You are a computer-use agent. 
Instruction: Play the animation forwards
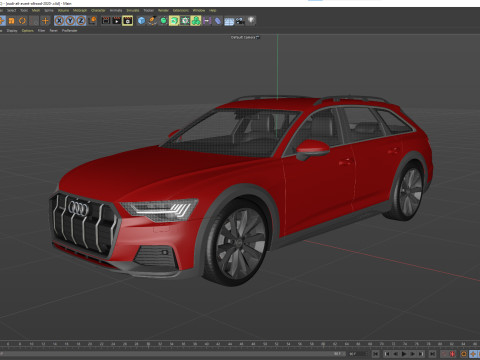[404, 354]
